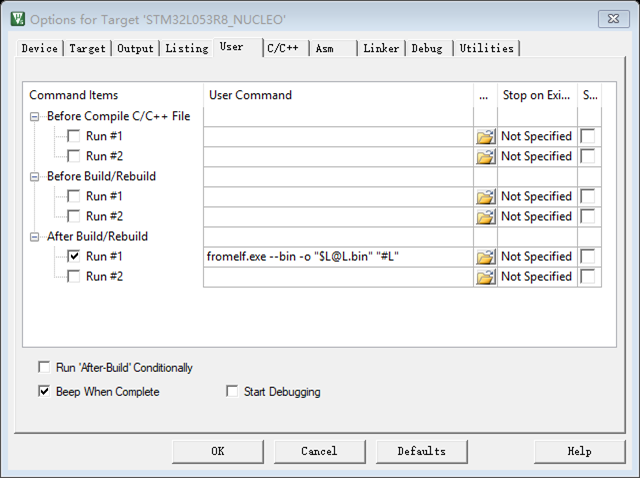
Task: Open the Help button
Action: tap(580, 451)
